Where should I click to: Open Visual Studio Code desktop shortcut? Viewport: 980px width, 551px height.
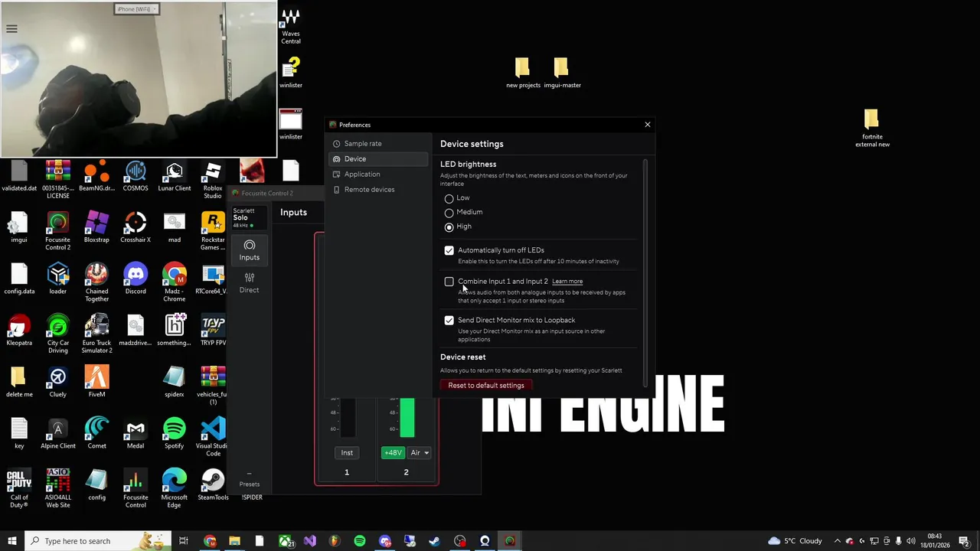(213, 437)
